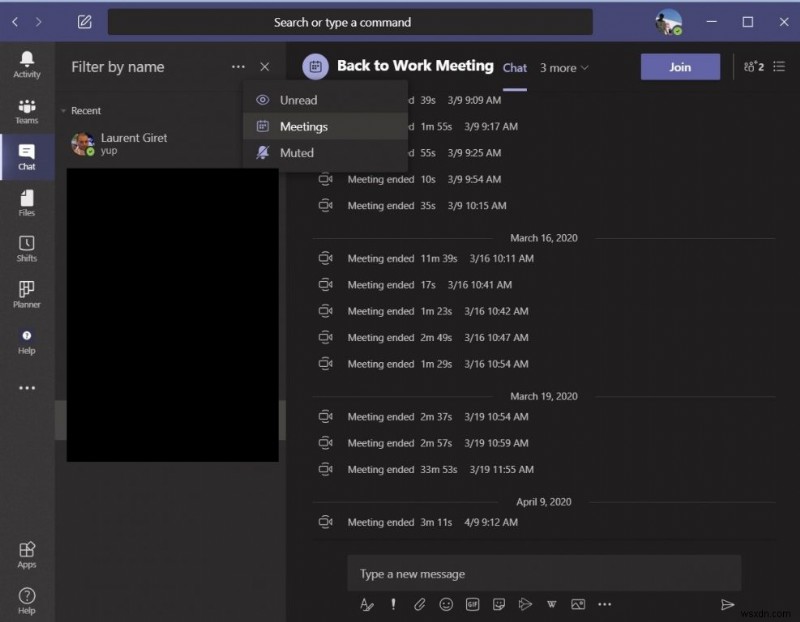800x622 pixels.
Task: Insert a sticker
Action: (501, 604)
